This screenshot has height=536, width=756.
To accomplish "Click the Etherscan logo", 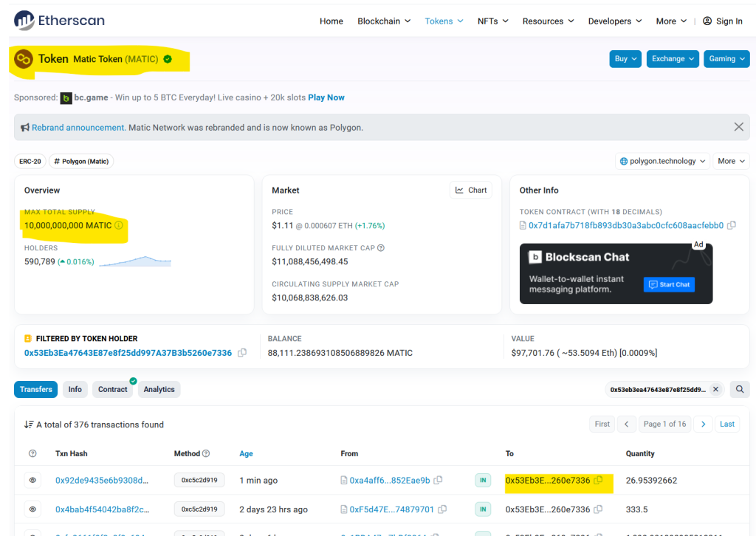I will click(x=60, y=21).
